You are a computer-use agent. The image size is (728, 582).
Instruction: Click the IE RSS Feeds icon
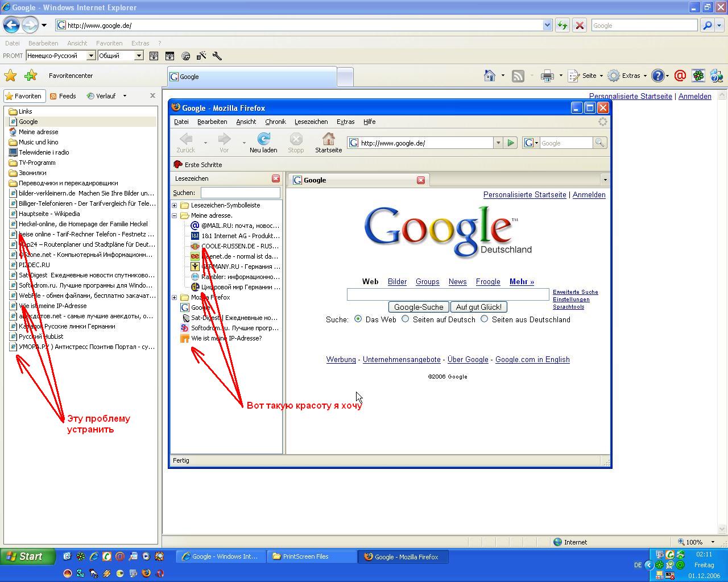(x=518, y=76)
